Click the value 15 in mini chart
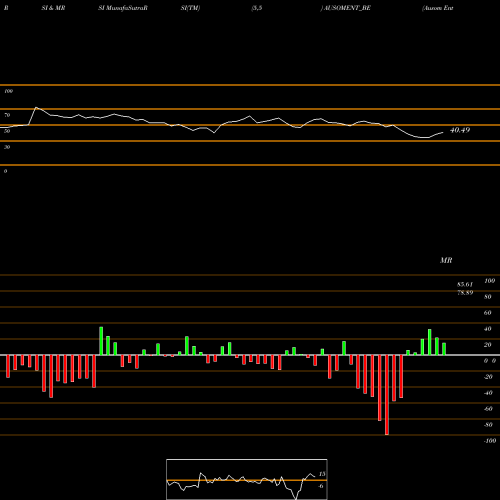 (322, 474)
